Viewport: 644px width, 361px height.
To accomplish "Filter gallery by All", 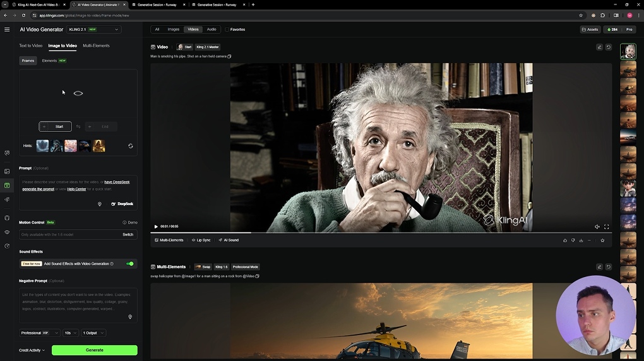I will [157, 30].
